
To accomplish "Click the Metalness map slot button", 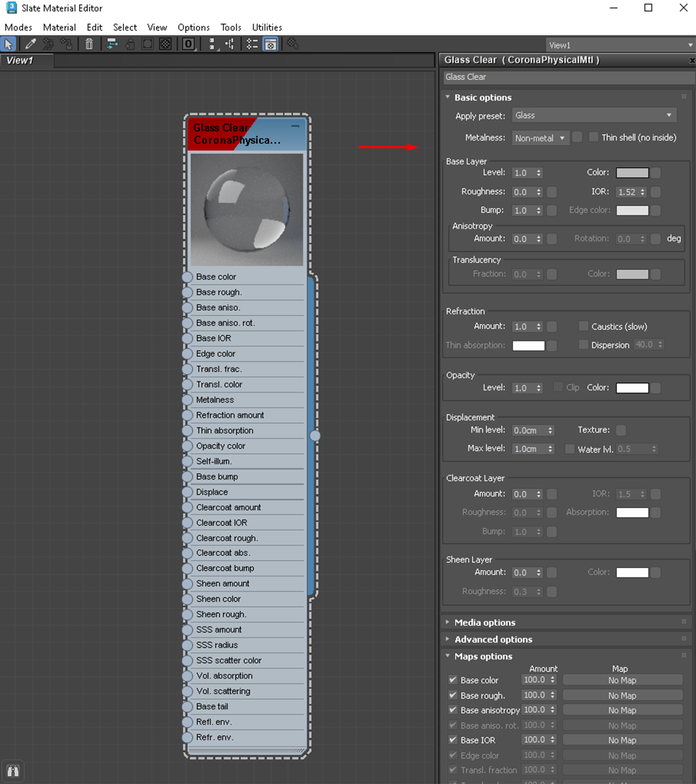I will [x=577, y=137].
